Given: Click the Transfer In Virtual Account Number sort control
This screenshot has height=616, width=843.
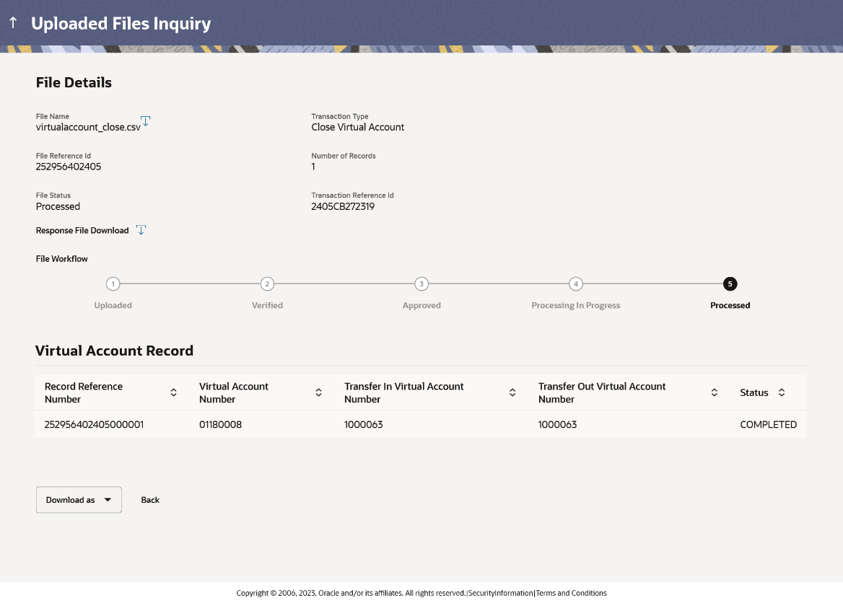Looking at the screenshot, I should [512, 392].
